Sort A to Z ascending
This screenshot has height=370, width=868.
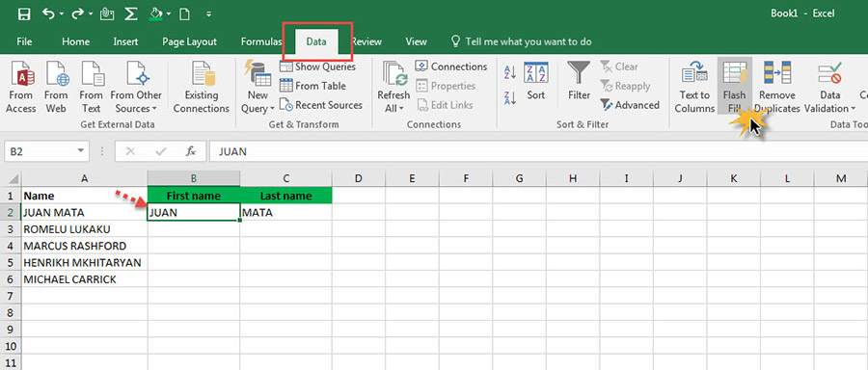[510, 72]
